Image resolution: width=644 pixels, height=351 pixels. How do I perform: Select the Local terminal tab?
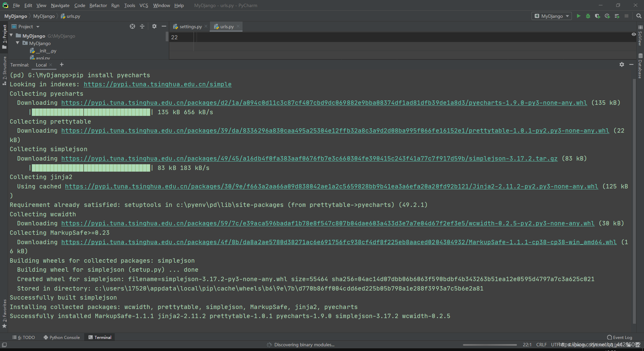coord(41,65)
